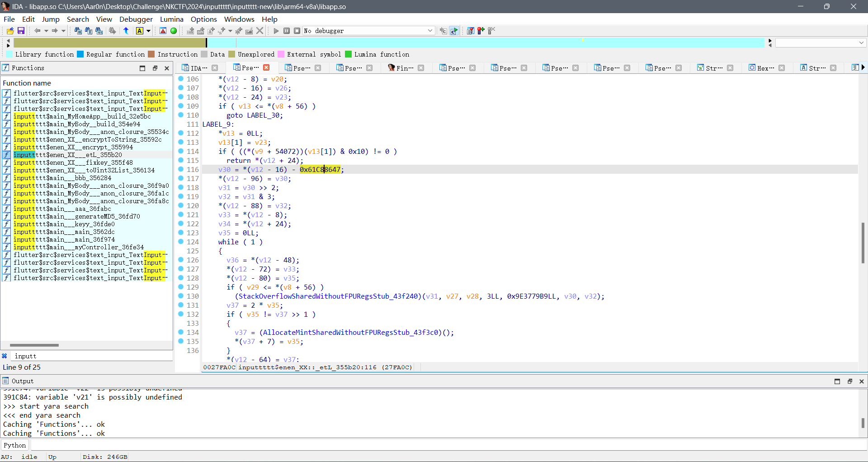Close the Output panel

tap(862, 381)
